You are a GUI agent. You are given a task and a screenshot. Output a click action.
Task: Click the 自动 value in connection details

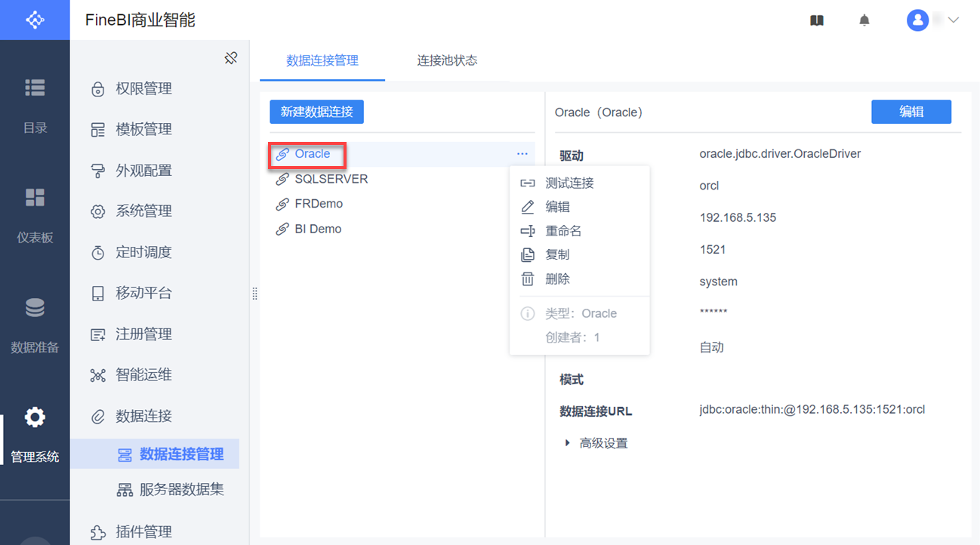[x=711, y=347]
